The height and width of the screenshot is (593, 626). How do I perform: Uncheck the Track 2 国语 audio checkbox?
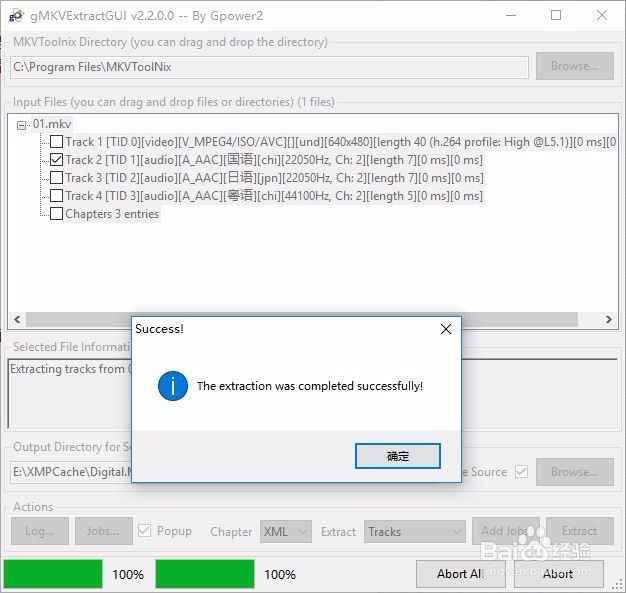pyautogui.click(x=56, y=160)
